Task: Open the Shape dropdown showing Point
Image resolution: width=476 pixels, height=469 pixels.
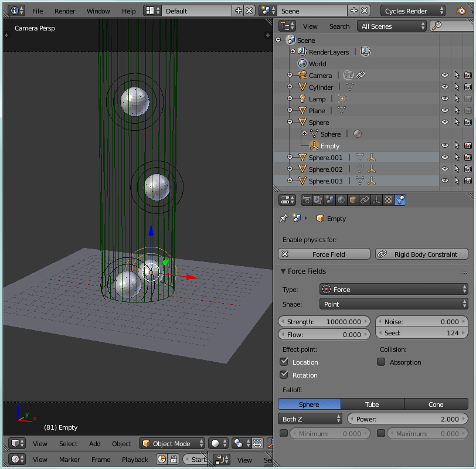Action: point(393,304)
